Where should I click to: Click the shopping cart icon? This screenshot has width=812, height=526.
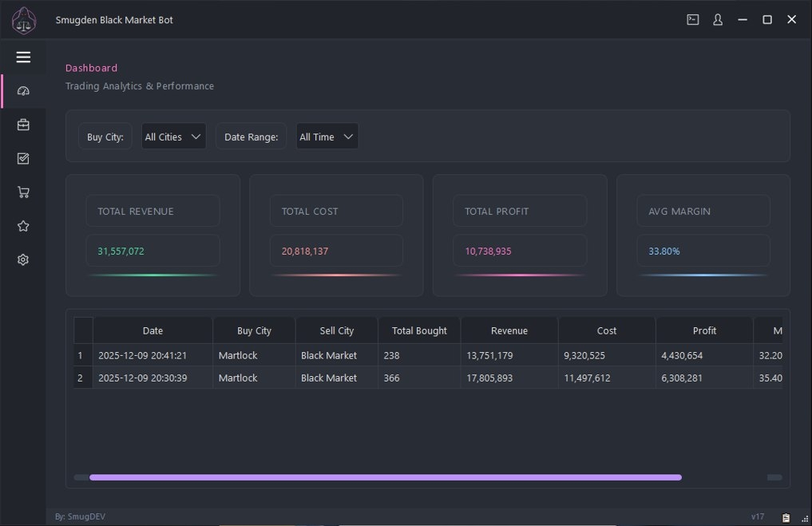22,192
